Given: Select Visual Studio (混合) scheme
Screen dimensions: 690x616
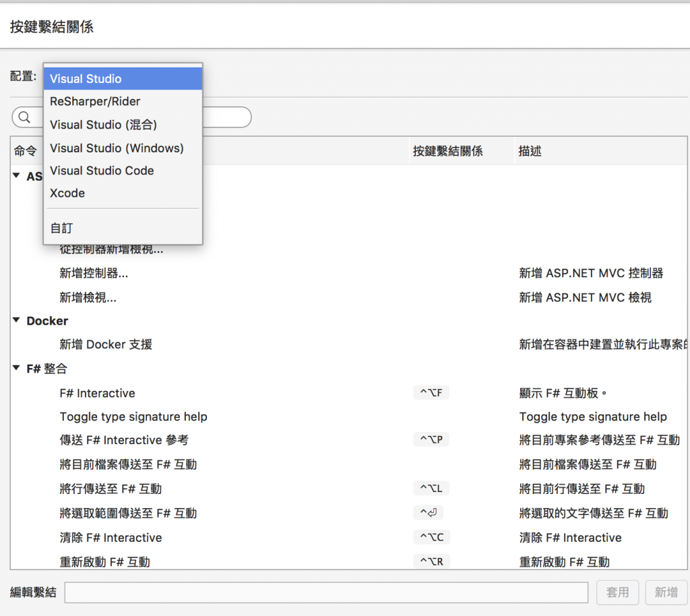Looking at the screenshot, I should (123, 125).
